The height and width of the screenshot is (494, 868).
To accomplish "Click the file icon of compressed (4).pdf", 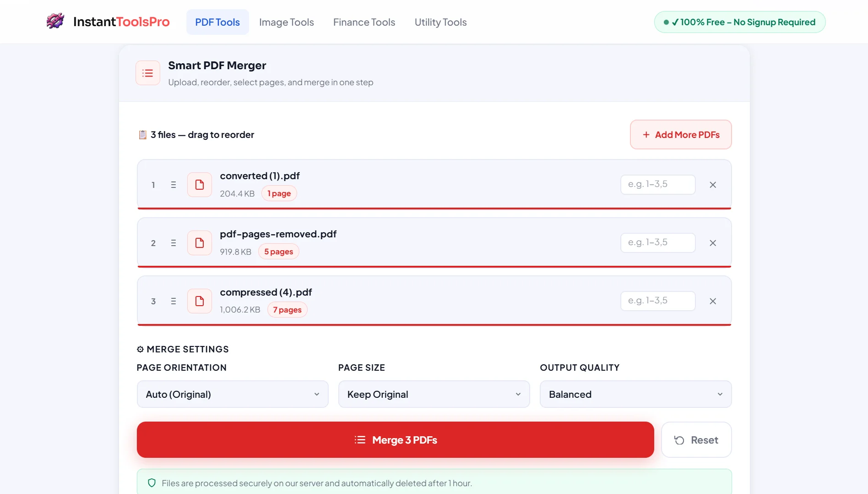I will pos(200,301).
